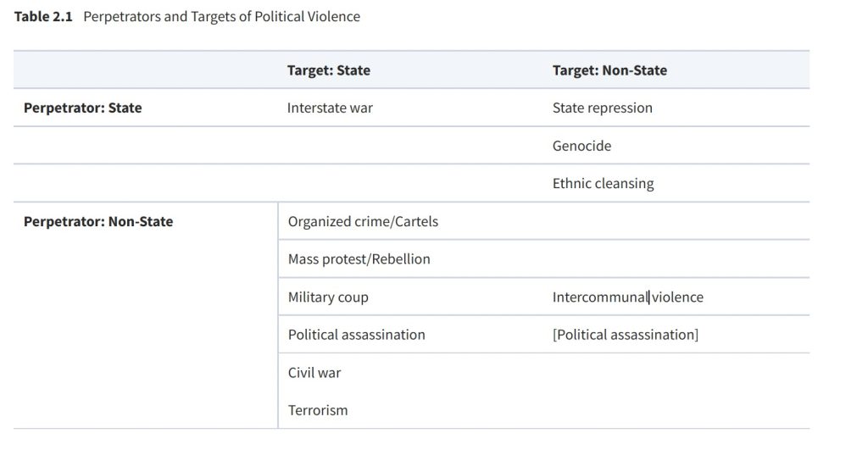Click the 'Perpetrator: Non-State' row header
The width and height of the screenshot is (868, 461).
[x=98, y=221]
